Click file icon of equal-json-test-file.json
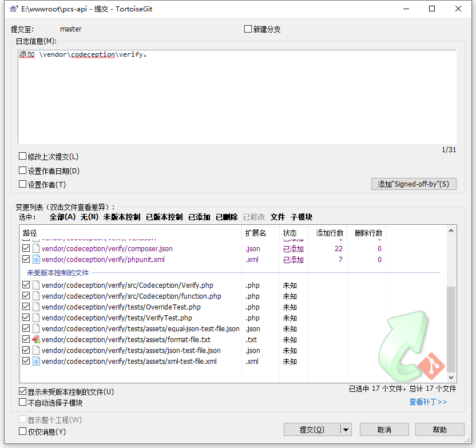The height and width of the screenshot is (448, 476). click(36, 329)
